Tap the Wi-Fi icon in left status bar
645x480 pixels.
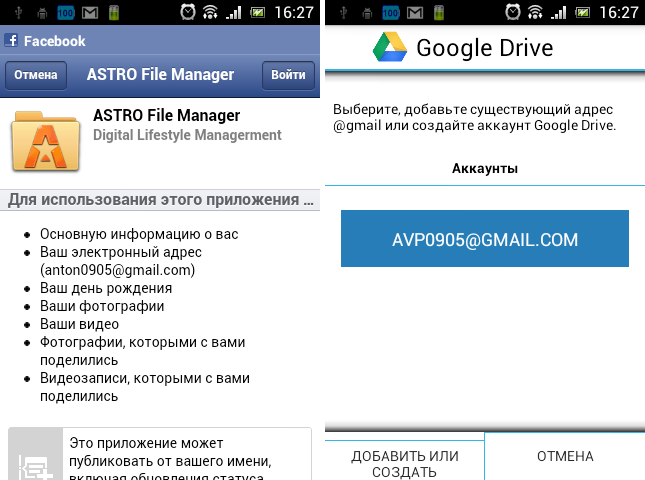pyautogui.click(x=210, y=12)
